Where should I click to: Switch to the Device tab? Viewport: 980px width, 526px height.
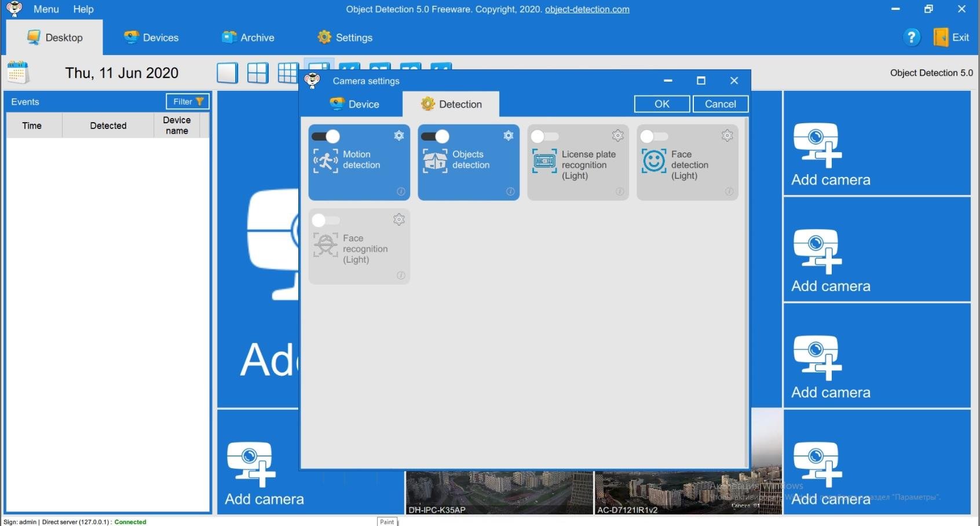tap(354, 104)
